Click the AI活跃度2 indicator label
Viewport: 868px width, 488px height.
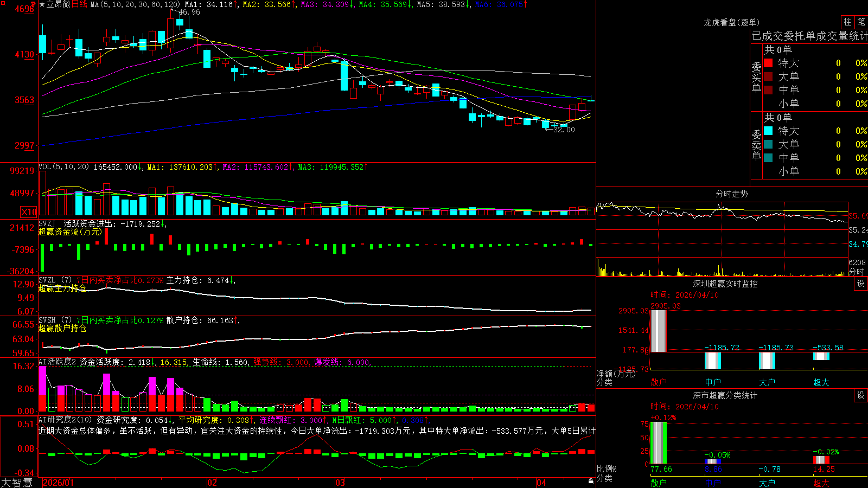(58, 362)
